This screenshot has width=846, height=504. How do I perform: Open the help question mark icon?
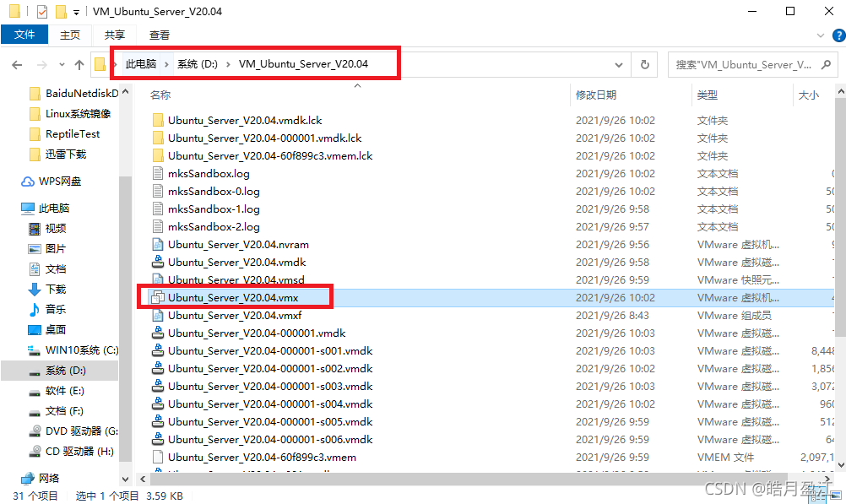(839, 35)
